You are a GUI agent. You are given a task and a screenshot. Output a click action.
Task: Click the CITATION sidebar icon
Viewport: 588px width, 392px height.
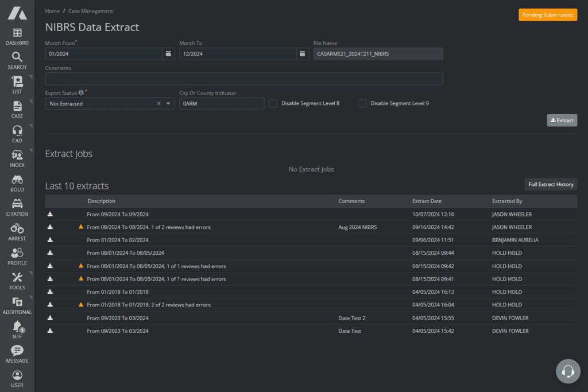coord(17,206)
